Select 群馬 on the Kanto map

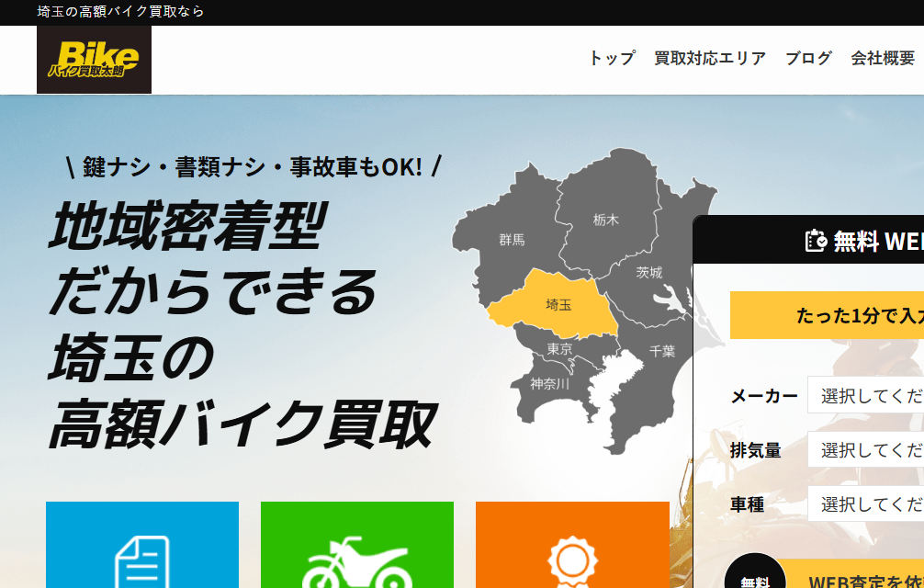point(512,240)
